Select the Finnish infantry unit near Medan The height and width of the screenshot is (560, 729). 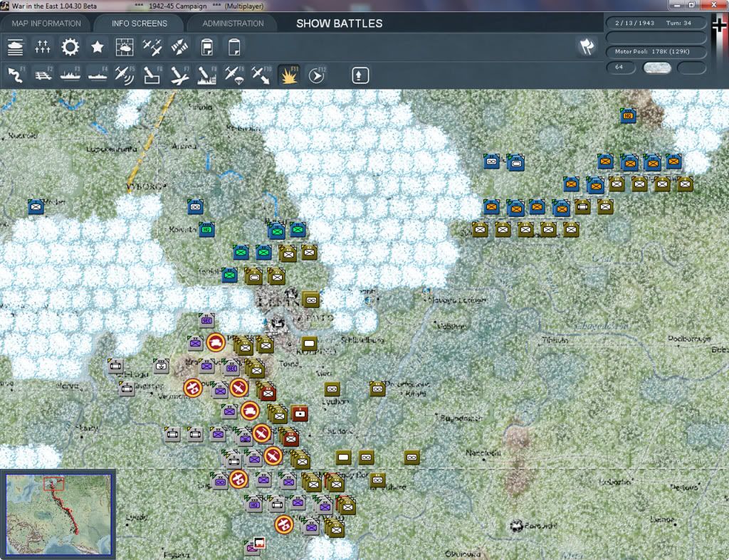coord(36,206)
